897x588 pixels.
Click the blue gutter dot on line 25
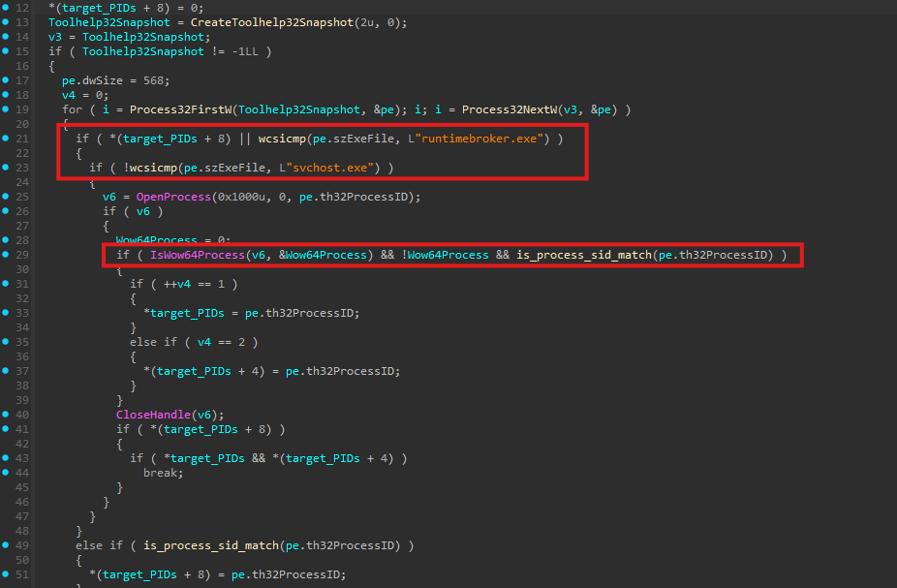tap(8, 197)
